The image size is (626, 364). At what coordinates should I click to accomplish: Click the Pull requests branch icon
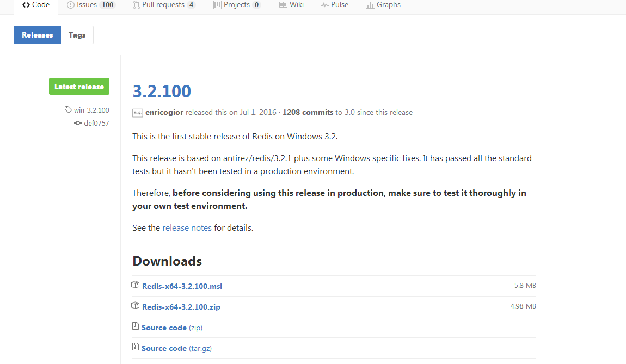click(x=137, y=5)
